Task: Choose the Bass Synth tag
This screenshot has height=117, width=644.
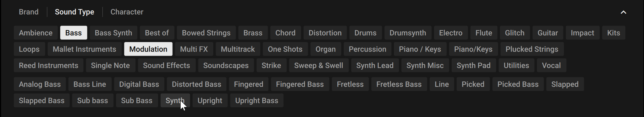Action: [113, 33]
